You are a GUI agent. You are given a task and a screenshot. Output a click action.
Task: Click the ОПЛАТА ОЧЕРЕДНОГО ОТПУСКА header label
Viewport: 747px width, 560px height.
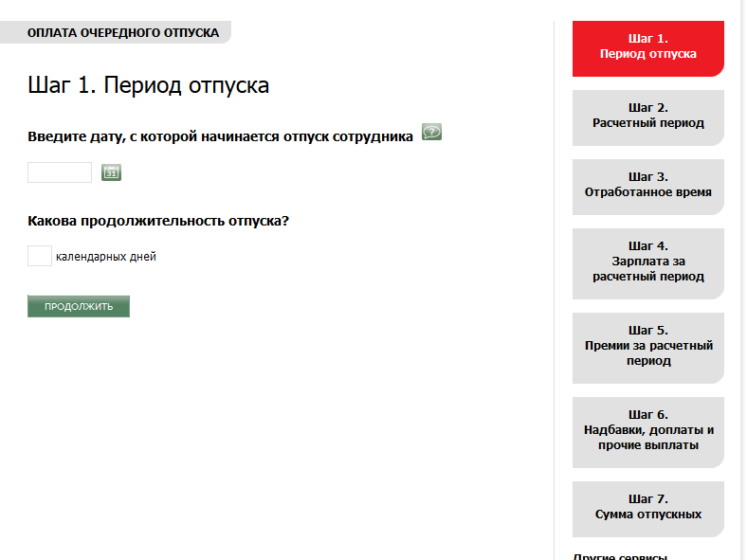click(122, 33)
